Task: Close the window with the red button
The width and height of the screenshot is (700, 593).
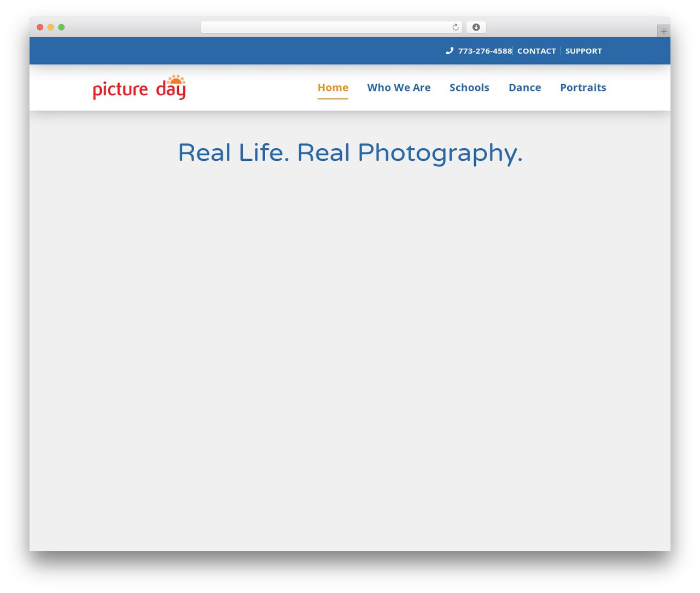Action: 40,27
